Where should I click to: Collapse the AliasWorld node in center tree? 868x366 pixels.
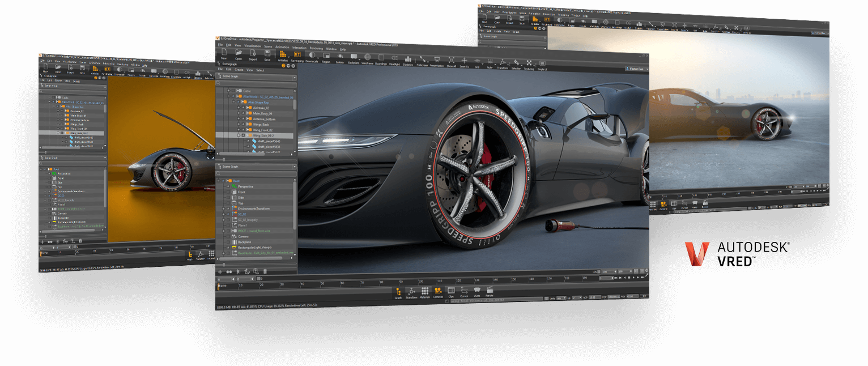(x=229, y=96)
